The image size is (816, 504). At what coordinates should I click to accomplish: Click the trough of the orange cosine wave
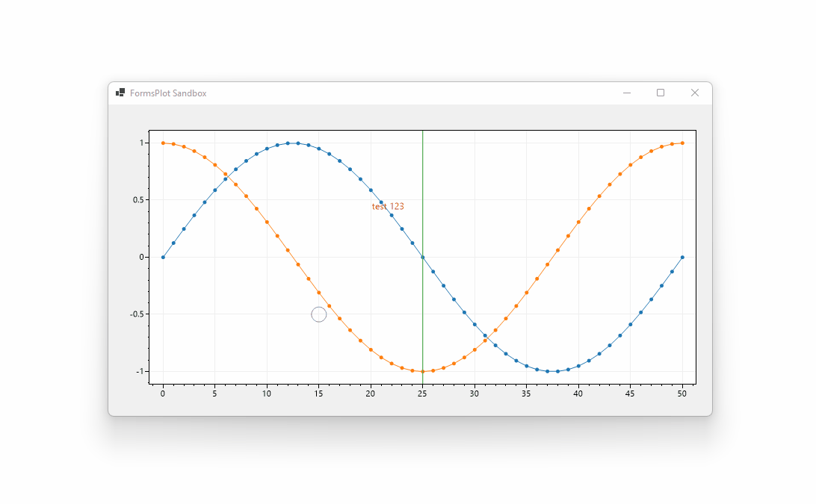[422, 370]
